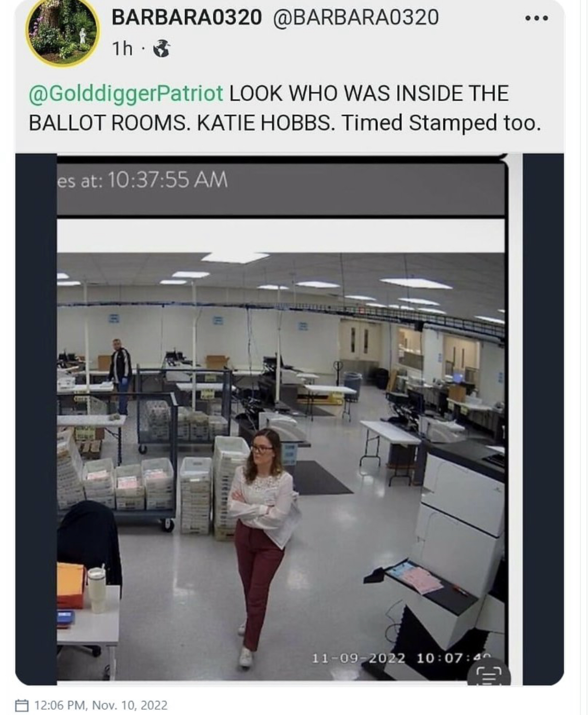
Task: Click the 10:37:55 AM header in image
Action: click(x=168, y=180)
